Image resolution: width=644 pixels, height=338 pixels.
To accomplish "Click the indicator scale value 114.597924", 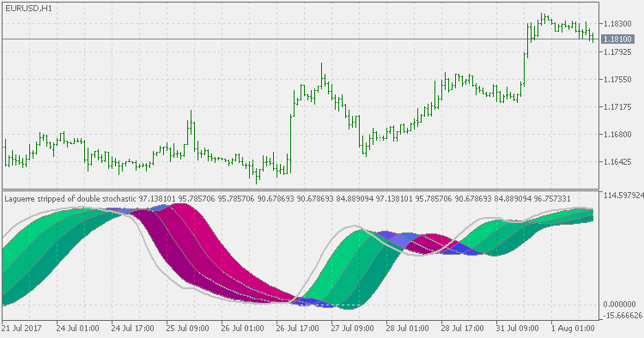I will coord(623,196).
